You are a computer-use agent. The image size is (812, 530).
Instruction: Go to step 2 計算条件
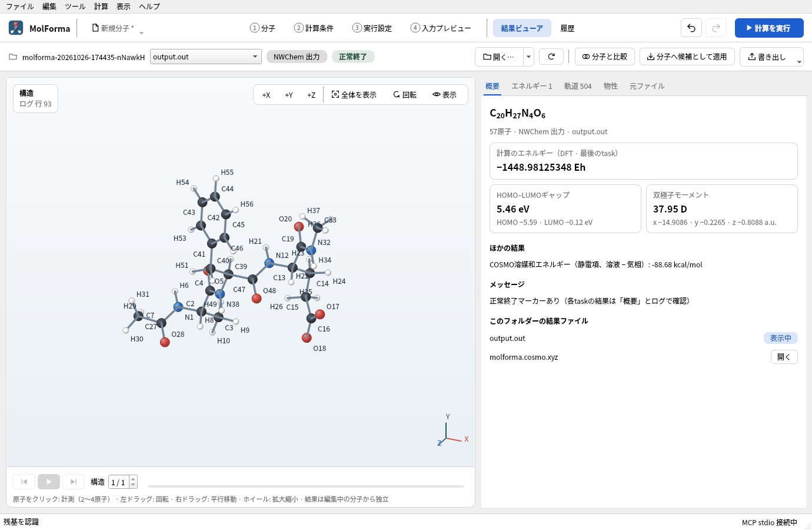314,28
